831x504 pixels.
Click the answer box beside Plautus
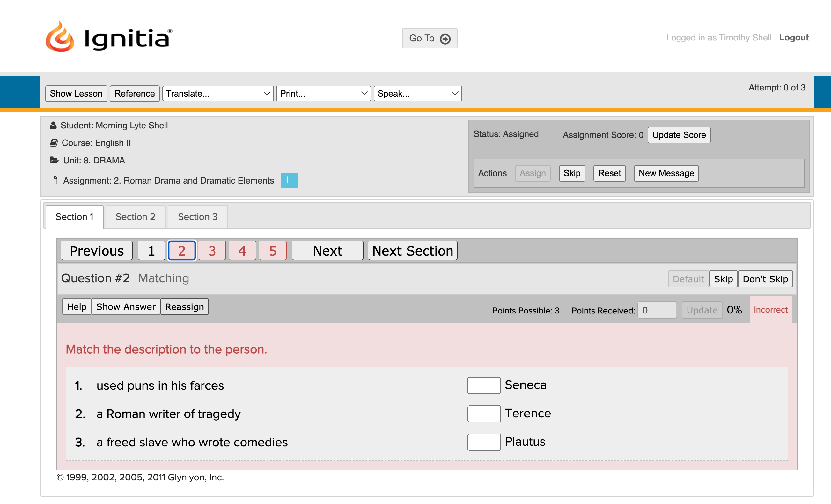[484, 442]
